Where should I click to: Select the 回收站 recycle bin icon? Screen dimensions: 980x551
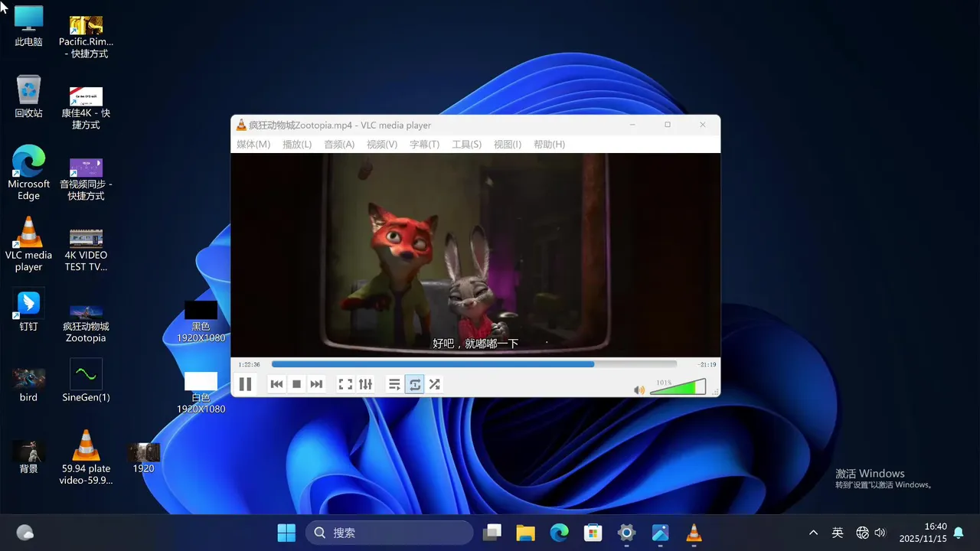[x=28, y=96]
